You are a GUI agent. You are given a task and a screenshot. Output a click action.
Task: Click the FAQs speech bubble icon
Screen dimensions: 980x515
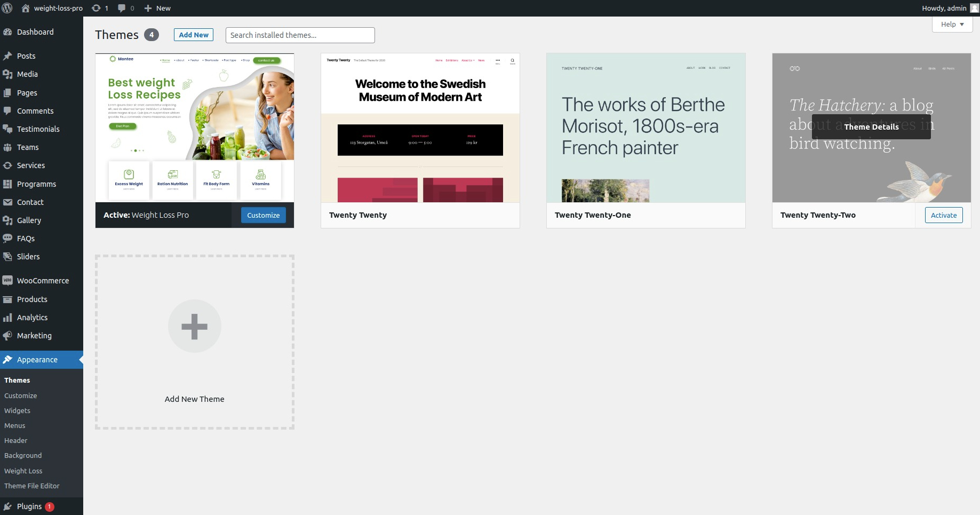7,239
